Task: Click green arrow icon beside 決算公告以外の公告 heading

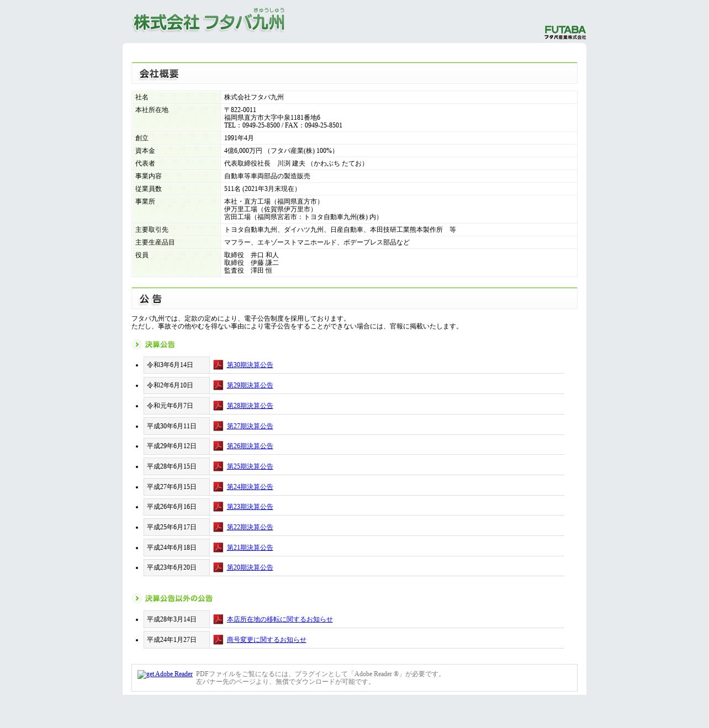Action: click(136, 598)
